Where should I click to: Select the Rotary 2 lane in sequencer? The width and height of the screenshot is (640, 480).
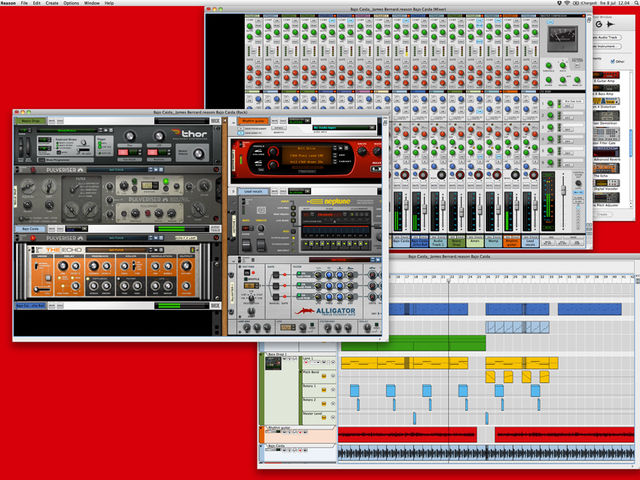pyautogui.click(x=319, y=404)
